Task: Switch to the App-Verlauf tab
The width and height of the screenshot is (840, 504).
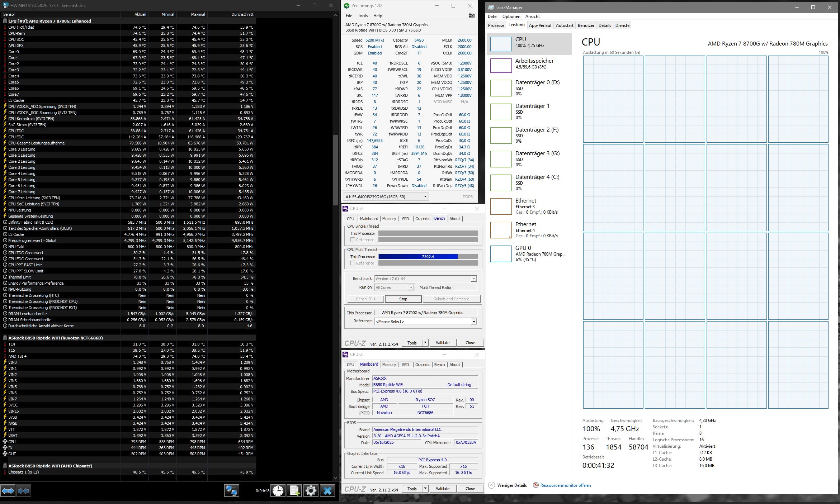Action: click(x=540, y=25)
